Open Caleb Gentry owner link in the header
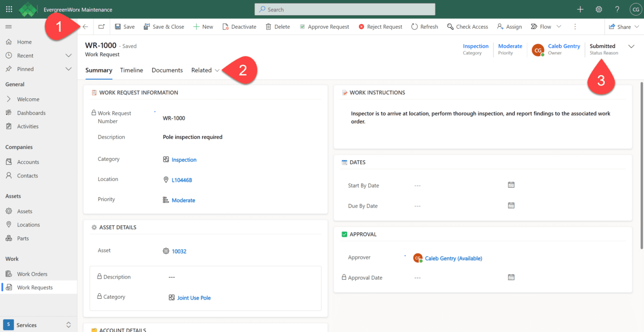 click(x=564, y=46)
